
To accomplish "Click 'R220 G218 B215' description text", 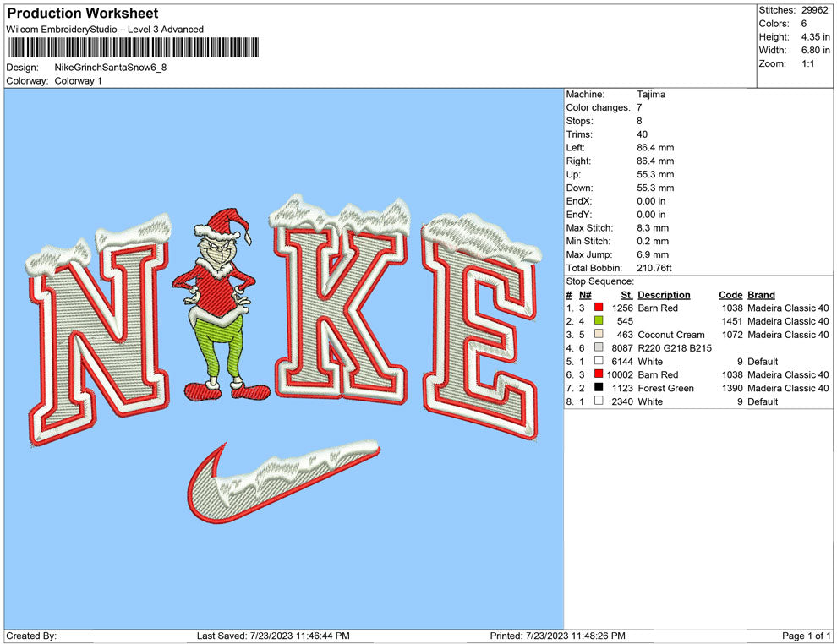I will click(x=675, y=348).
